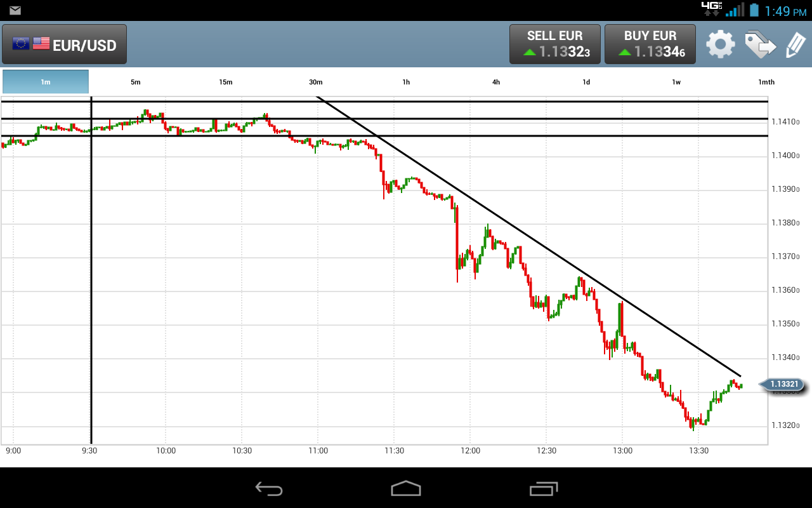812x508 pixels.
Task: Tap SELL EUR at 1.13323
Action: [x=554, y=44]
